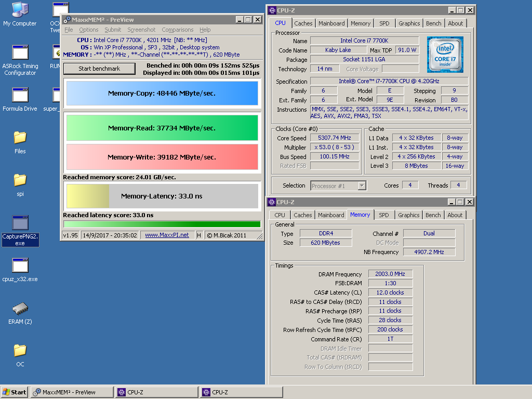The image size is (532, 399).
Task: Activate the second CPU-Z taskbar button
Action: click(x=242, y=392)
